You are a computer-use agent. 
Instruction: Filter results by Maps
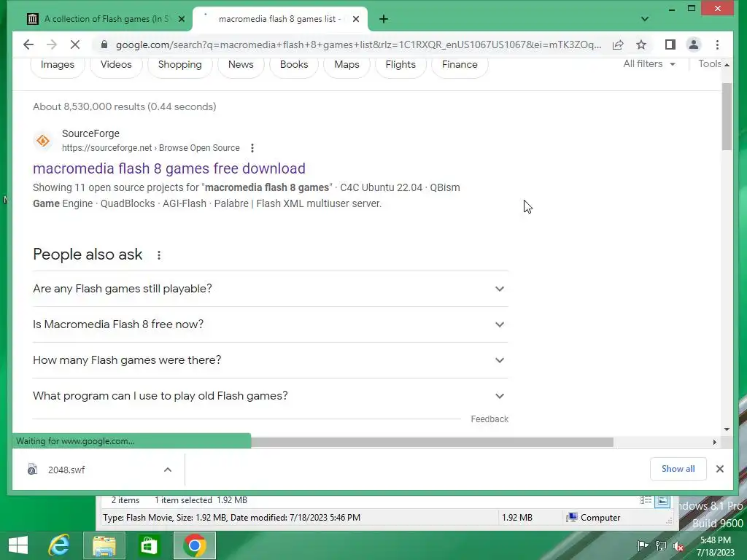tap(347, 65)
